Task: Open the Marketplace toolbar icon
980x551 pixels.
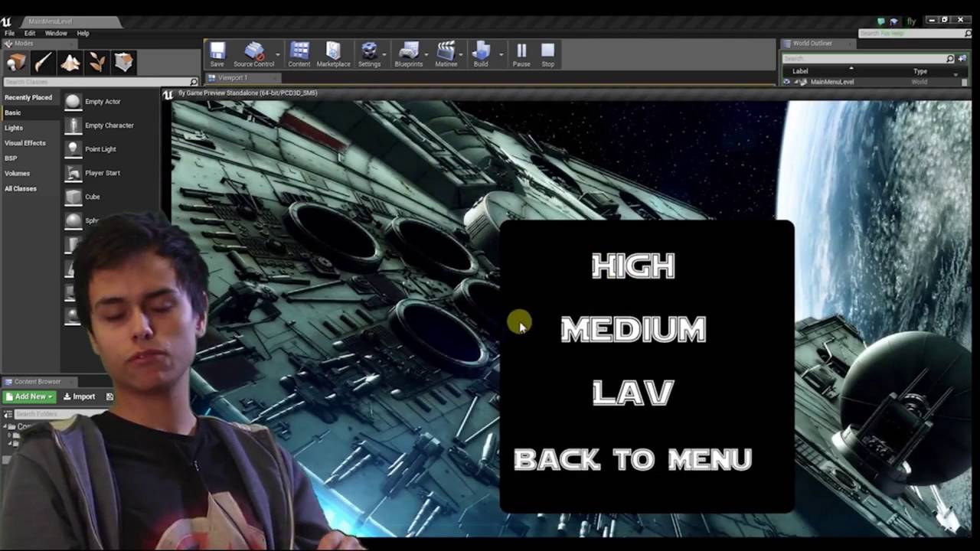Action: 333,51
